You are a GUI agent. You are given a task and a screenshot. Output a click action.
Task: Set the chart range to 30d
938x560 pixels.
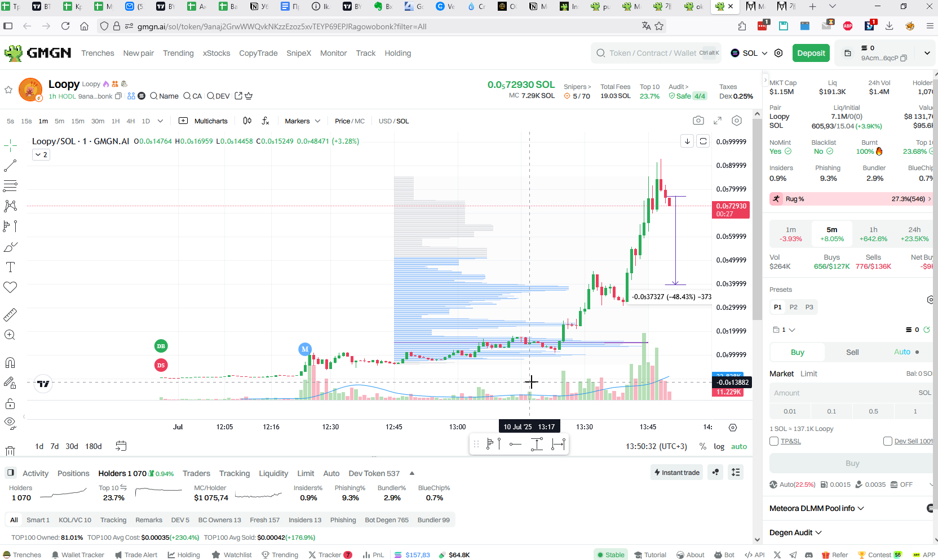[72, 446]
